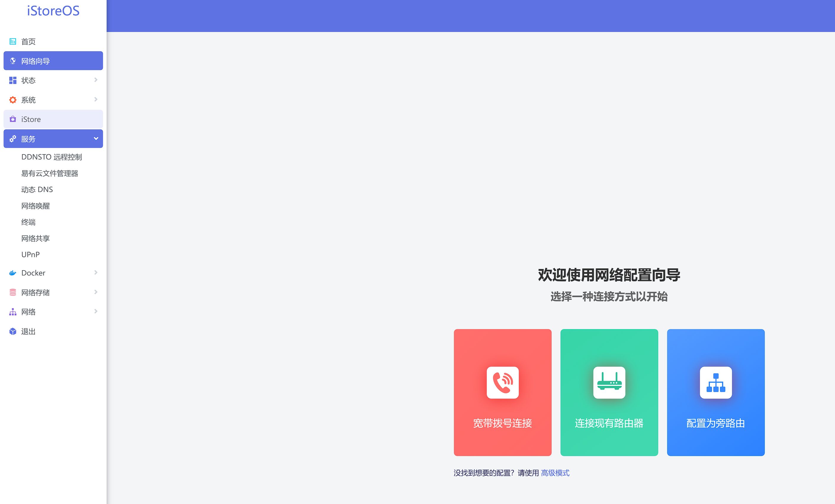Open 网络共享 service
The image size is (835, 504).
point(35,239)
